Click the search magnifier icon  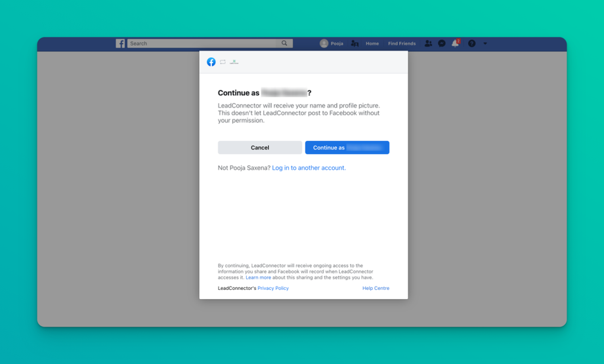tap(284, 43)
